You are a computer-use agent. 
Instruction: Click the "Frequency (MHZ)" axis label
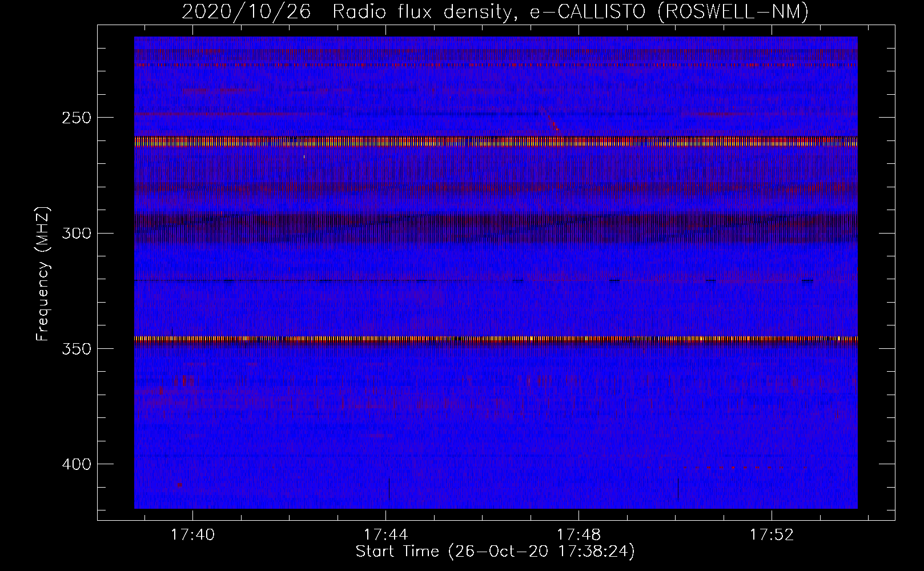click(43, 274)
